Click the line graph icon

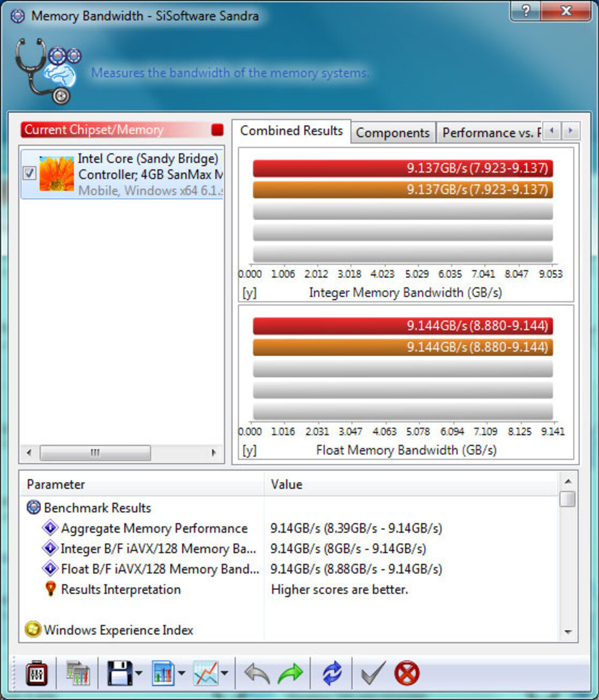[206, 673]
